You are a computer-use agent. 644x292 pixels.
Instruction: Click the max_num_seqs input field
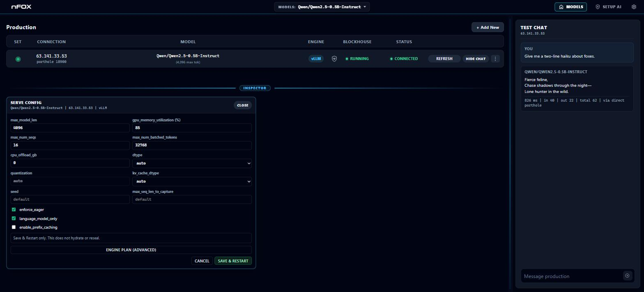[x=70, y=145]
